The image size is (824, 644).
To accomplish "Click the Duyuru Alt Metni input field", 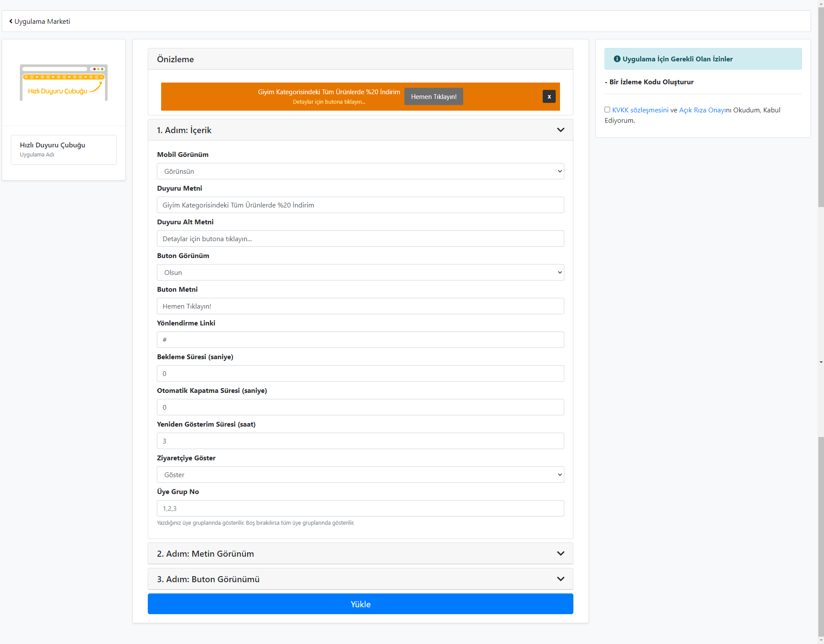I will coord(360,239).
